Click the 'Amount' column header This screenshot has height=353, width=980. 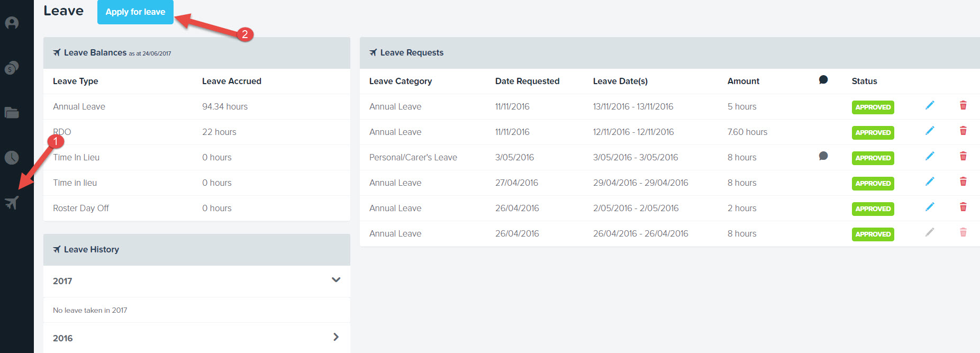click(743, 81)
